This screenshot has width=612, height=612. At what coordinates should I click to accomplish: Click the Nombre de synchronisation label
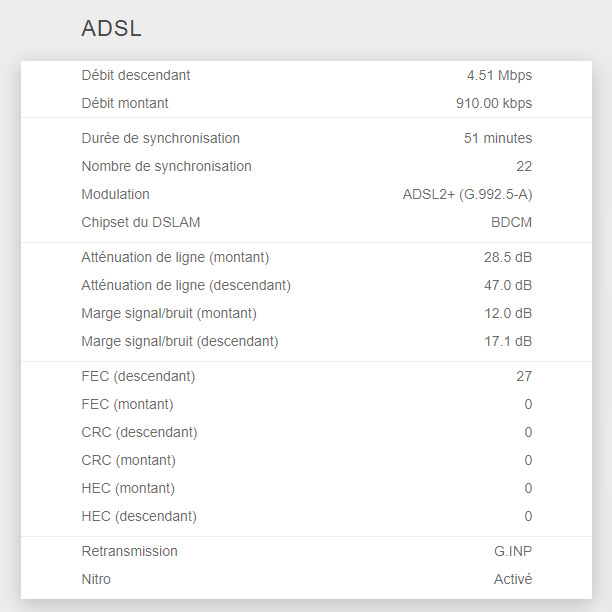(166, 166)
